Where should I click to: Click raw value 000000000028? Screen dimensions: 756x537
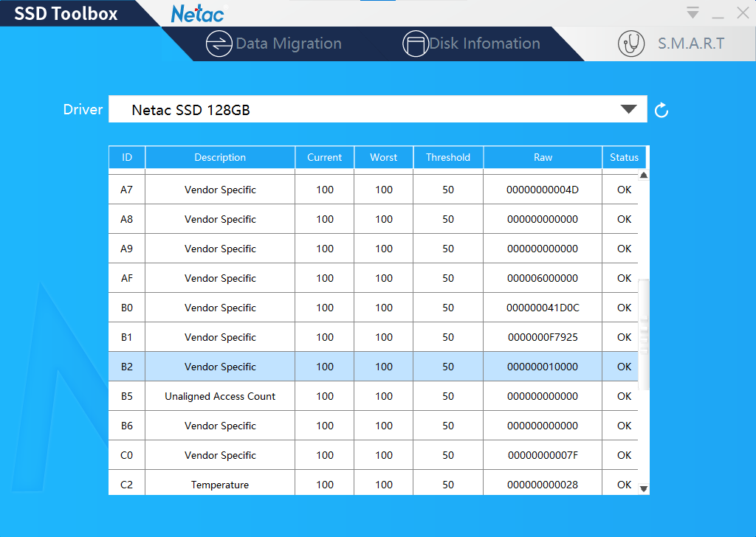click(x=543, y=485)
